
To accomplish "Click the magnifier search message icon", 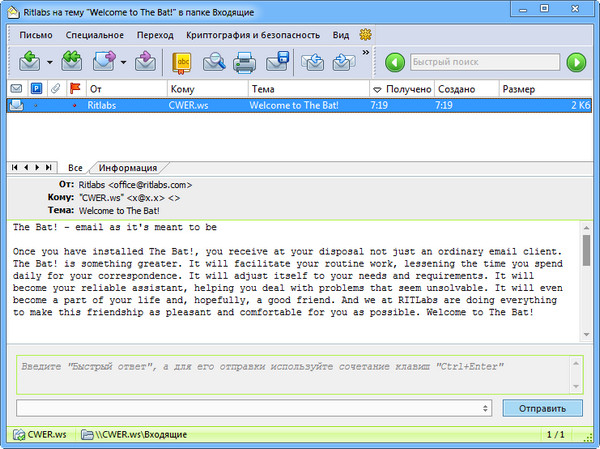I will click(214, 62).
